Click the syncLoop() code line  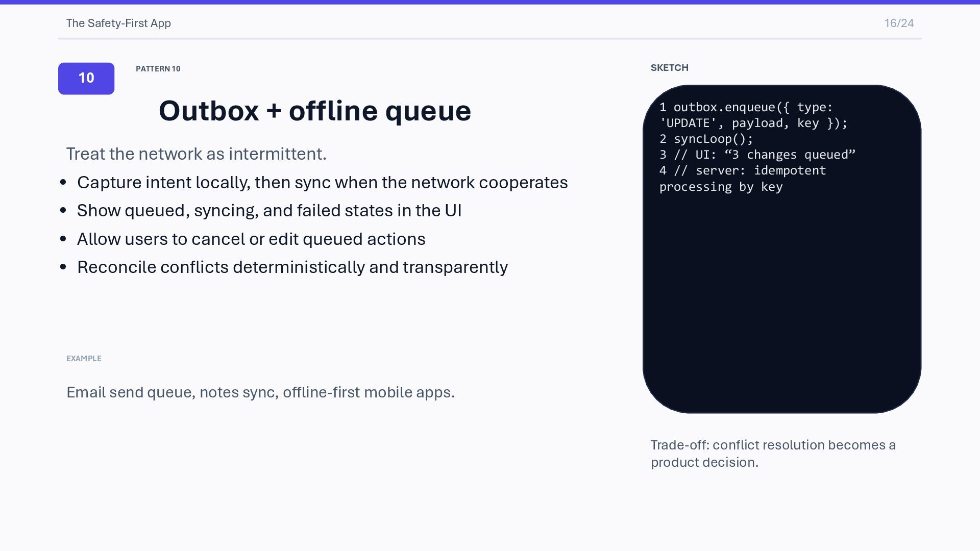click(x=706, y=139)
